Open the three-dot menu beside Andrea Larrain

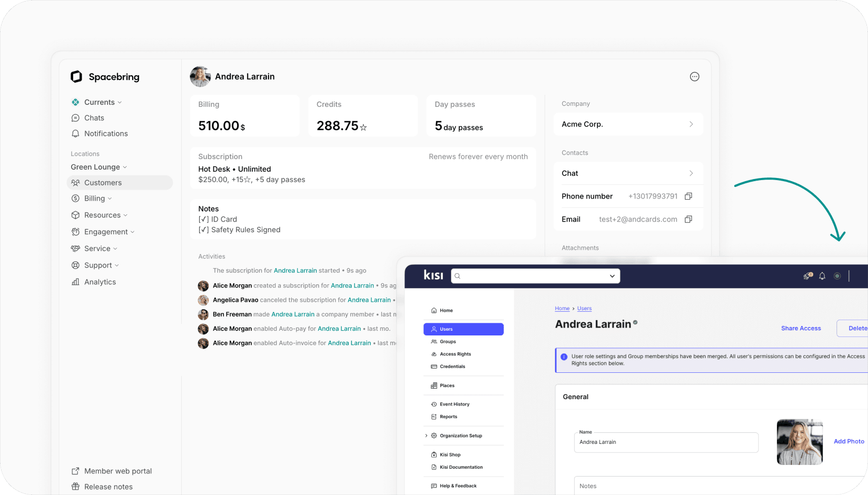pyautogui.click(x=694, y=76)
